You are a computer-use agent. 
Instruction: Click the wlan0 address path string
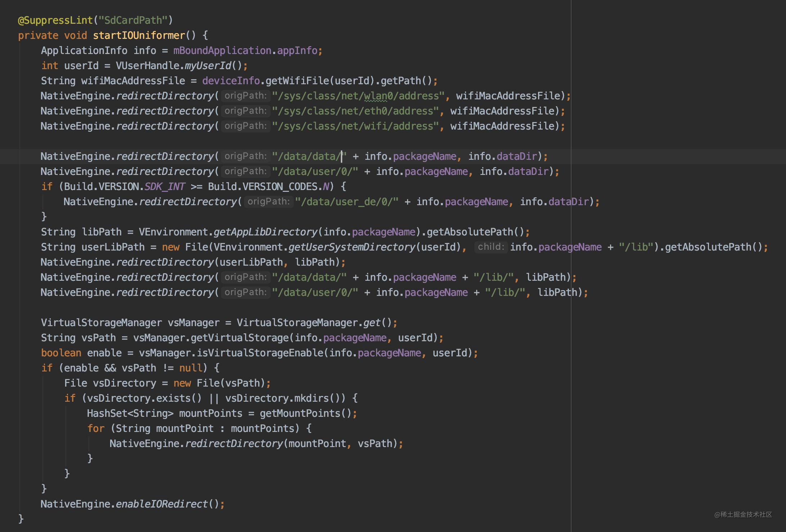pos(358,96)
